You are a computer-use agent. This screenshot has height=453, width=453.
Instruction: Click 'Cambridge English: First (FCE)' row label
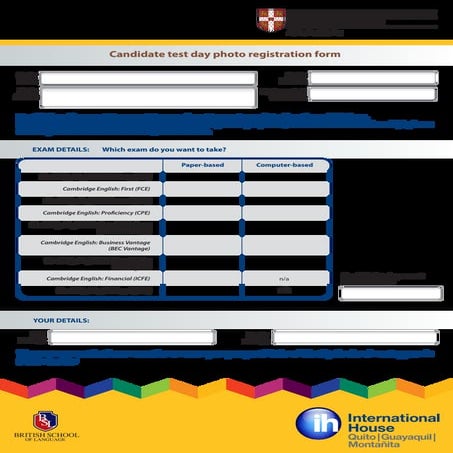[x=106, y=189]
